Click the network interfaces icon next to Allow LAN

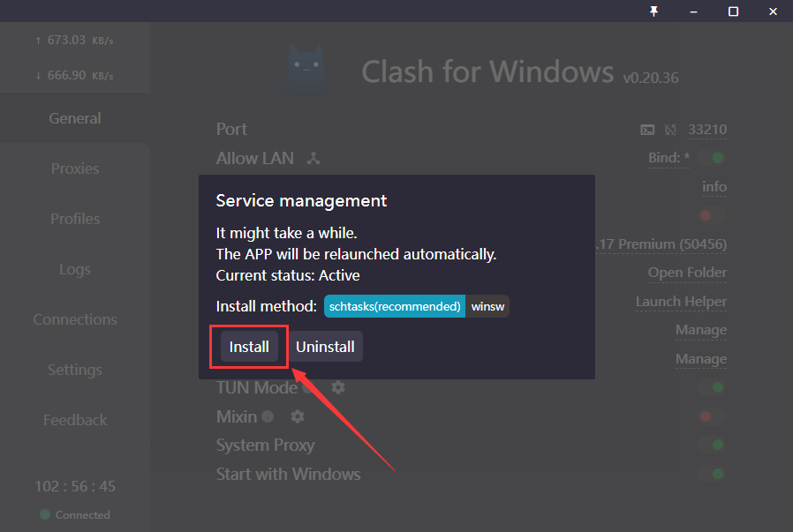pyautogui.click(x=313, y=159)
